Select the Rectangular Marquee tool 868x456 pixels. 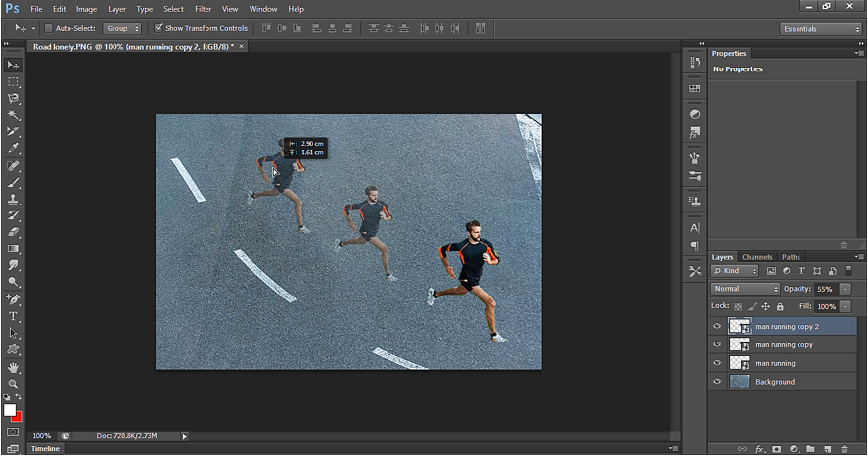pyautogui.click(x=14, y=82)
